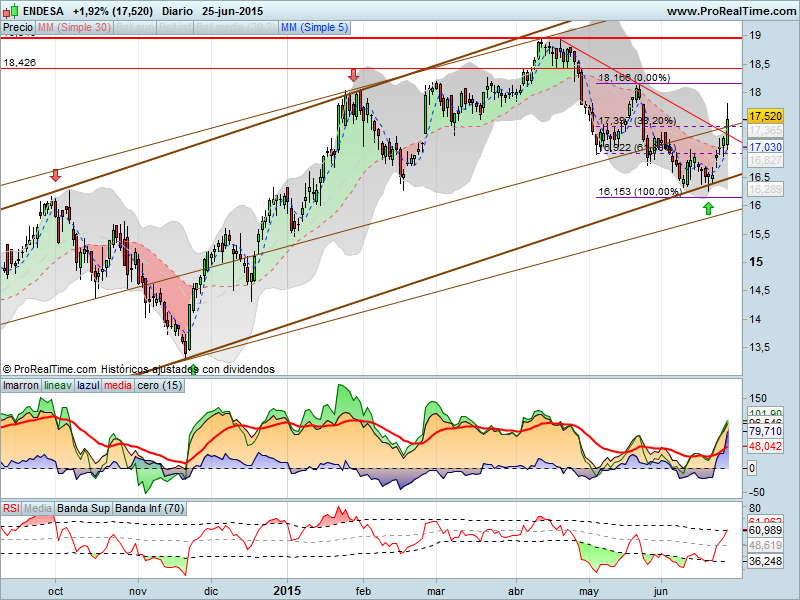This screenshot has height=600, width=800.
Task: Click the ProRealTime.com copyright notice
Action: coord(139,369)
